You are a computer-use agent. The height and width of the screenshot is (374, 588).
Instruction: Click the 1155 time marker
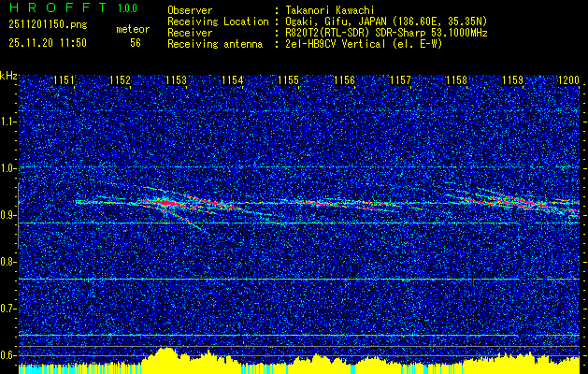coord(288,79)
